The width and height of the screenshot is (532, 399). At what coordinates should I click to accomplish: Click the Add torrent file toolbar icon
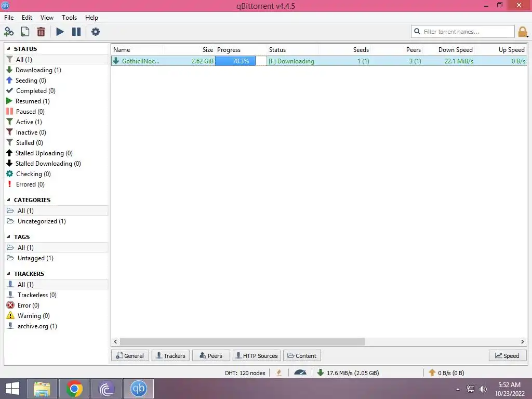pos(25,32)
